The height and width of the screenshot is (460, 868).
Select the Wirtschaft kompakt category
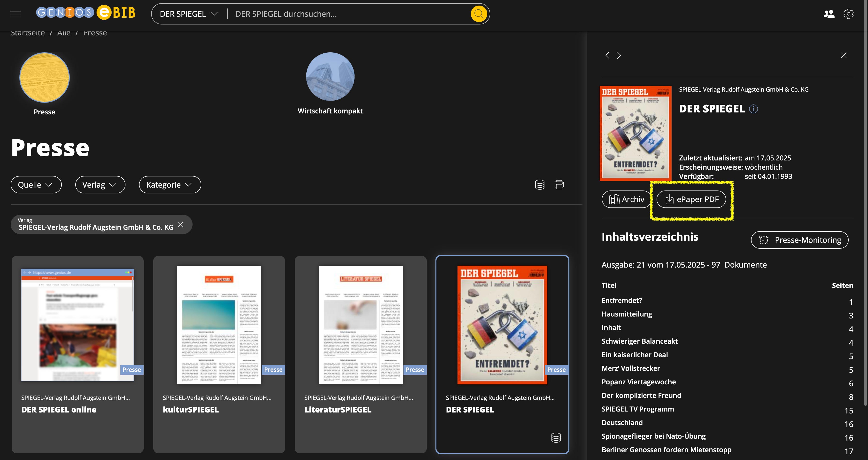pyautogui.click(x=330, y=77)
